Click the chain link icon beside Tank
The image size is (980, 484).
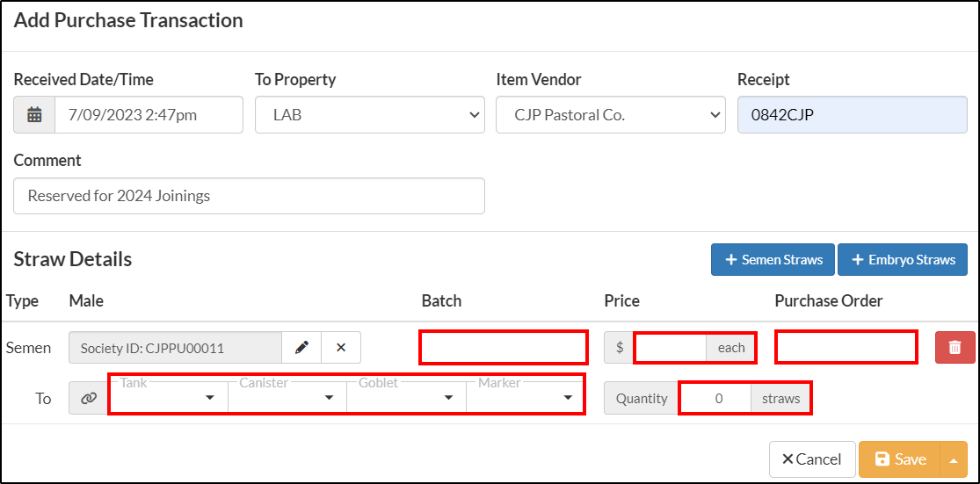pyautogui.click(x=89, y=398)
